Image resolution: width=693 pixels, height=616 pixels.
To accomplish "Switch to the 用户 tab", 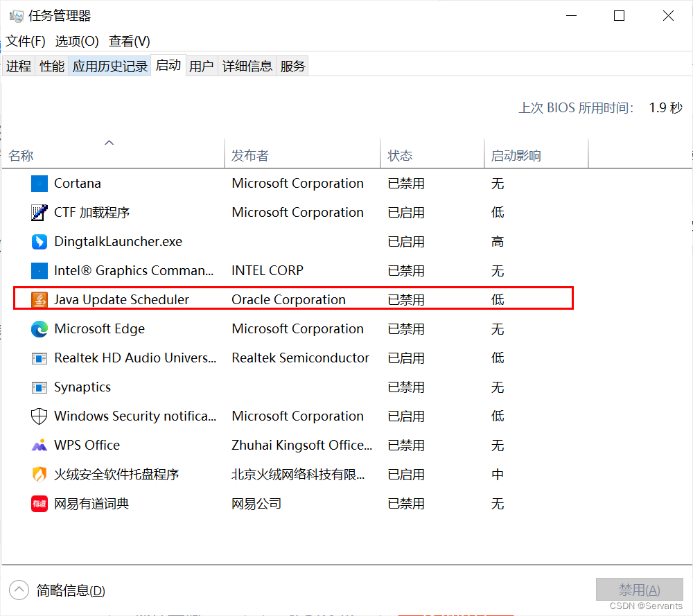I will [202, 67].
